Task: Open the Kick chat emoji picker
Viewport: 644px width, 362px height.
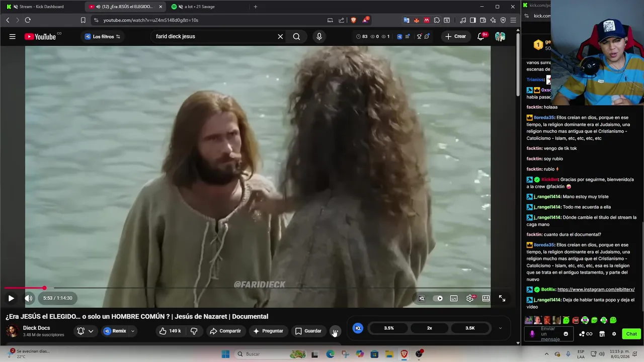Action: pos(566,334)
